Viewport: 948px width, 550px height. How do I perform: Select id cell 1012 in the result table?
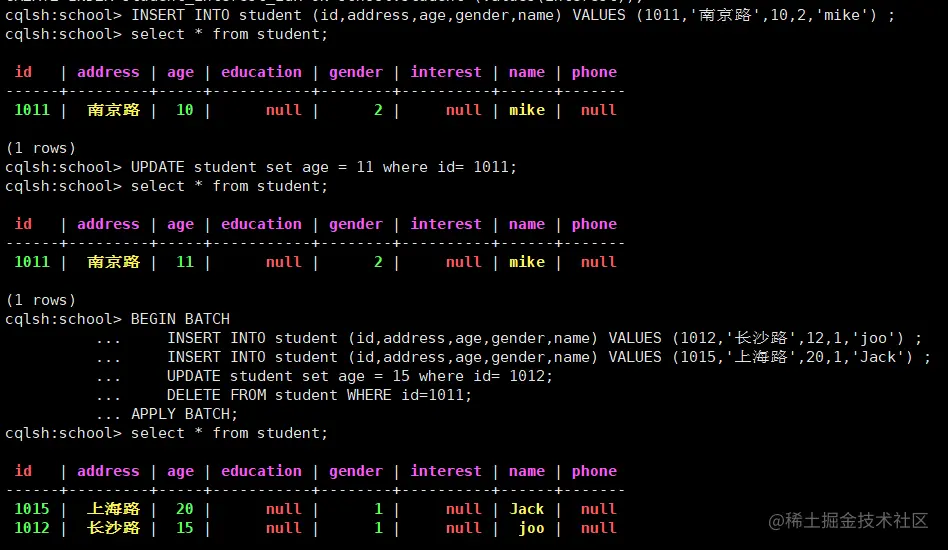click(32, 528)
